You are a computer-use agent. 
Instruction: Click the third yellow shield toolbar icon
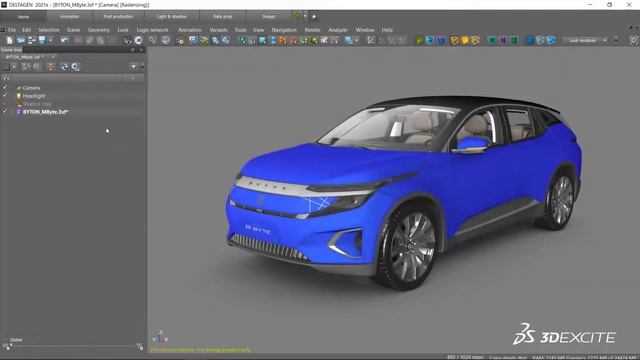[476, 40]
